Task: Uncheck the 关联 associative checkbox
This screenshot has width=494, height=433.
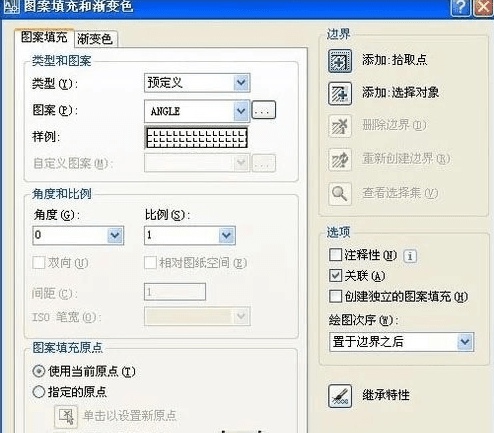Action: 335,276
